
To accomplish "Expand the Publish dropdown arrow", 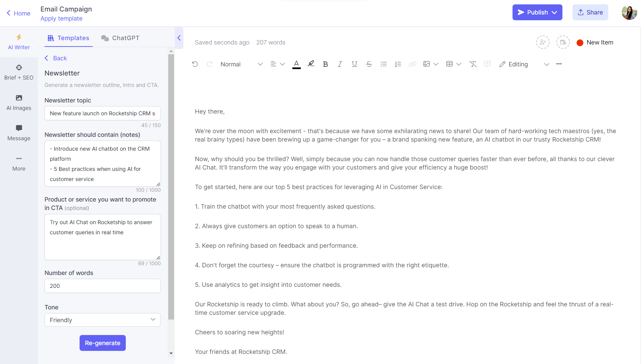I will [x=554, y=12].
